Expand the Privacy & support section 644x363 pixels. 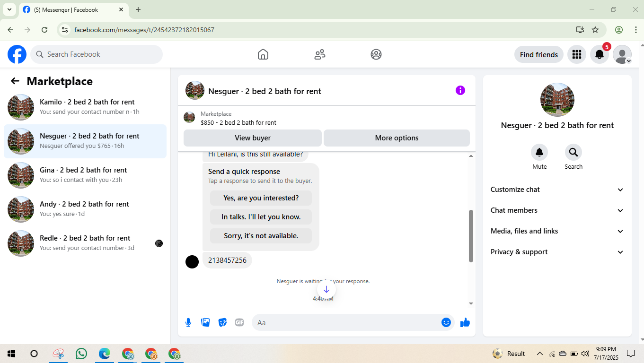click(x=557, y=252)
